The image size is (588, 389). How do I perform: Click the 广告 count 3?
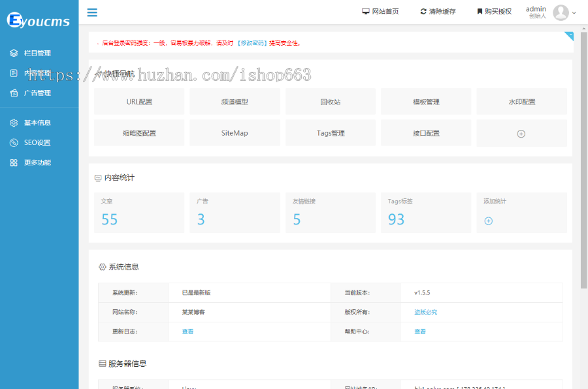click(x=201, y=219)
